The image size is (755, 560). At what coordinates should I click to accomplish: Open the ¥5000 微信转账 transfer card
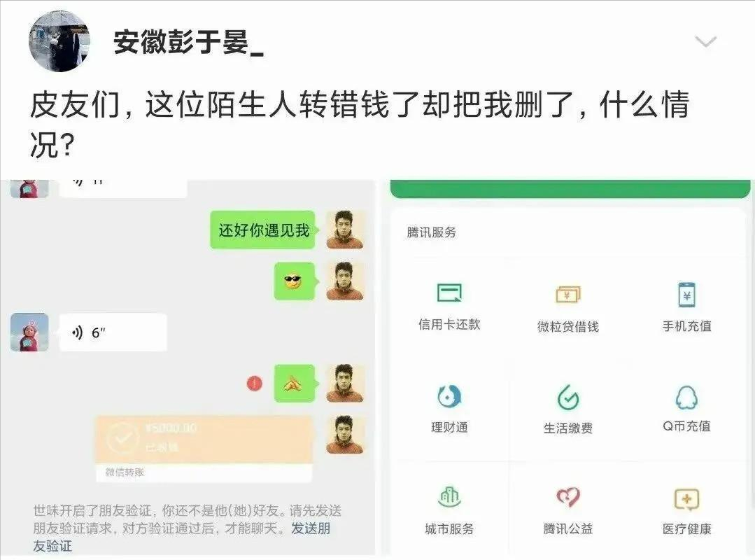tap(204, 448)
